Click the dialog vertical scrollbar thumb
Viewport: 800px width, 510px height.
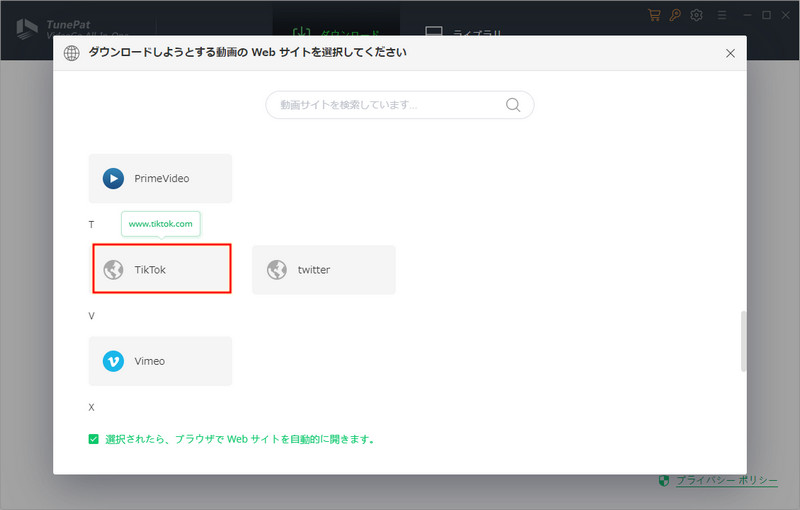tap(743, 341)
